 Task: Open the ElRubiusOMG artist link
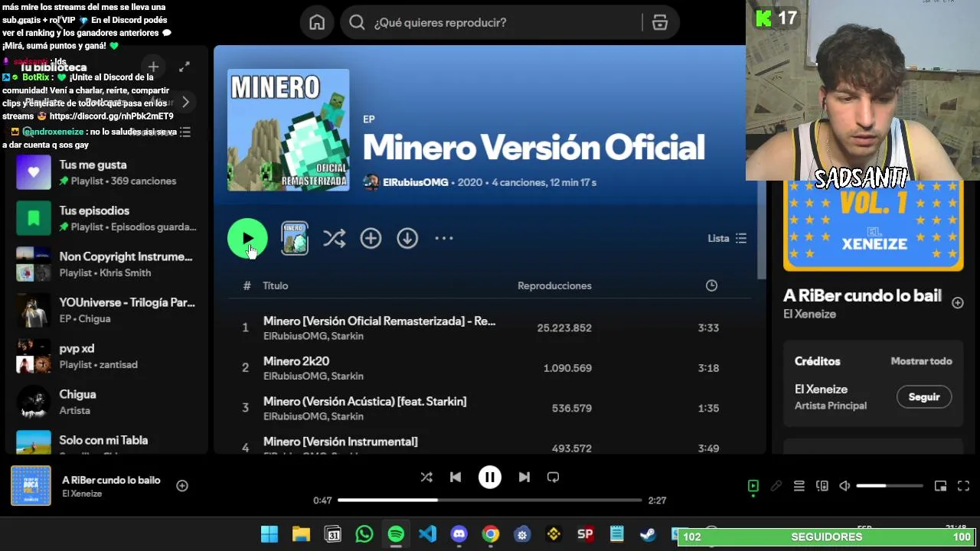coord(416,182)
